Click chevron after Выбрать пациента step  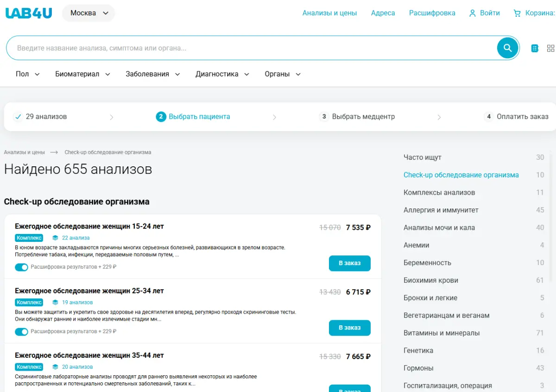(274, 117)
